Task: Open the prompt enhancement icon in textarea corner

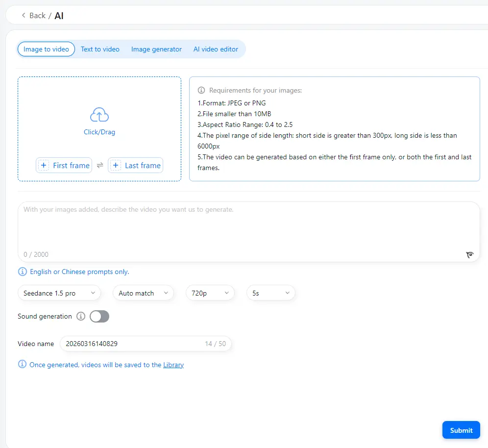Action: pyautogui.click(x=470, y=254)
